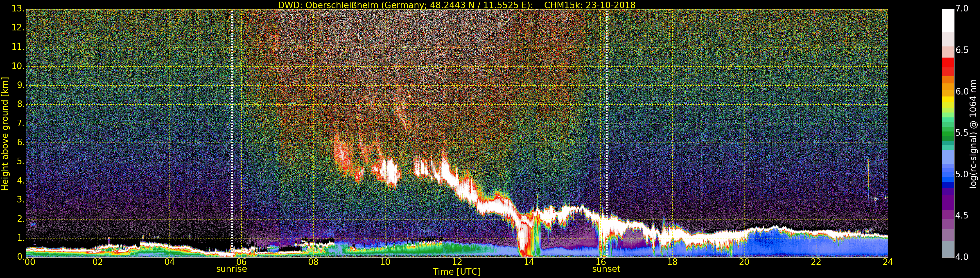Click the white dotted sunrise marker line
Image resolution: width=980 pixels, height=278 pixels.
(x=232, y=133)
